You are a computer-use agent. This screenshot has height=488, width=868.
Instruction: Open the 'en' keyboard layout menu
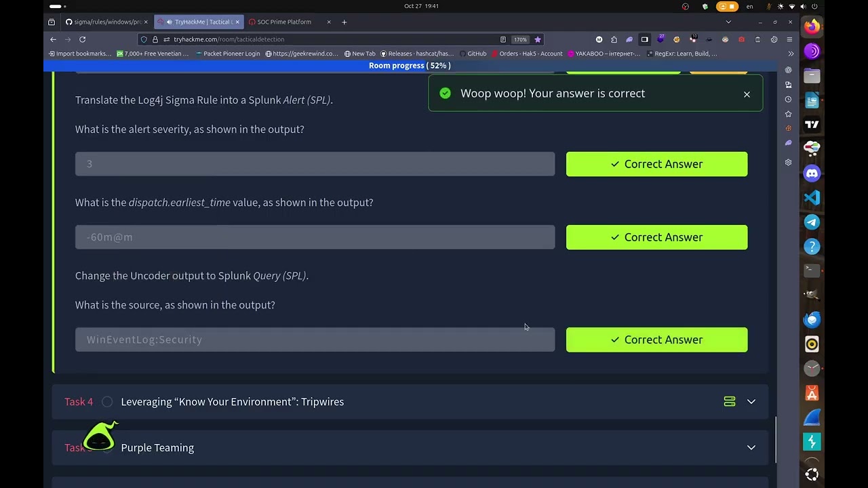pos(749,6)
